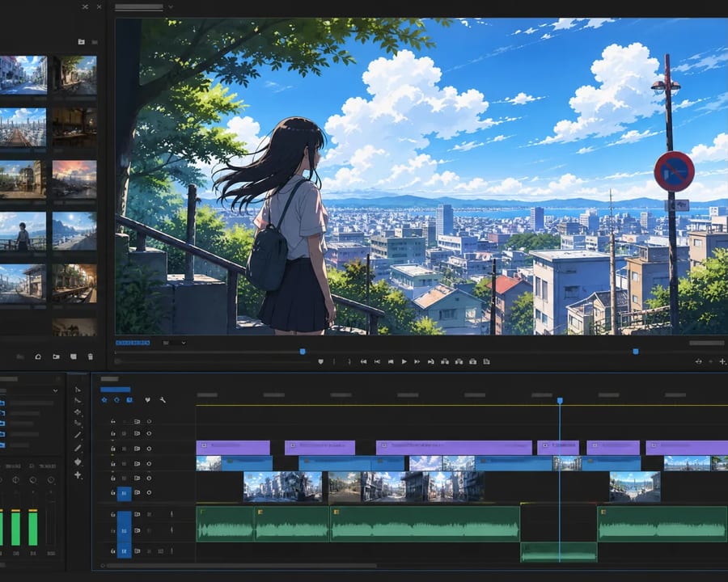Click the trash icon in the project panel

[x=90, y=356]
